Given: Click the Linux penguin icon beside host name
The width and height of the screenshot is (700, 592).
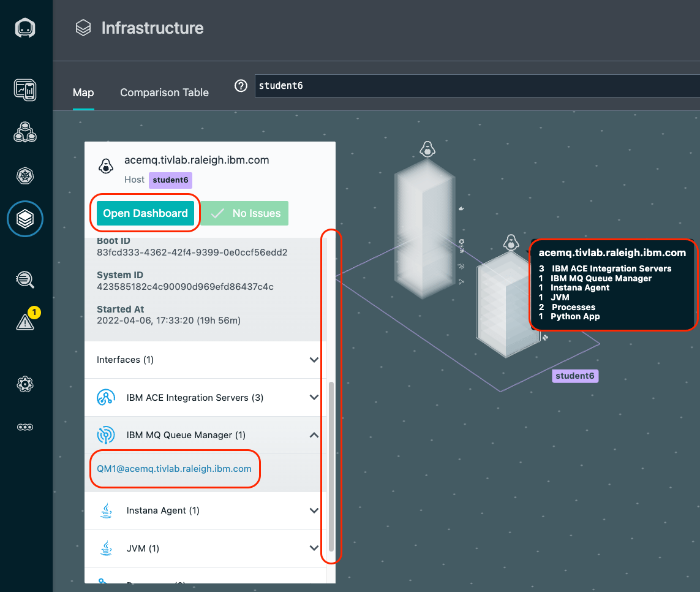Looking at the screenshot, I should point(106,166).
